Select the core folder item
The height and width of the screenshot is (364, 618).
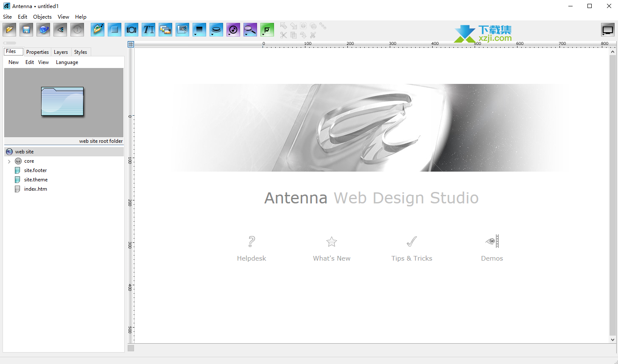[x=29, y=161]
